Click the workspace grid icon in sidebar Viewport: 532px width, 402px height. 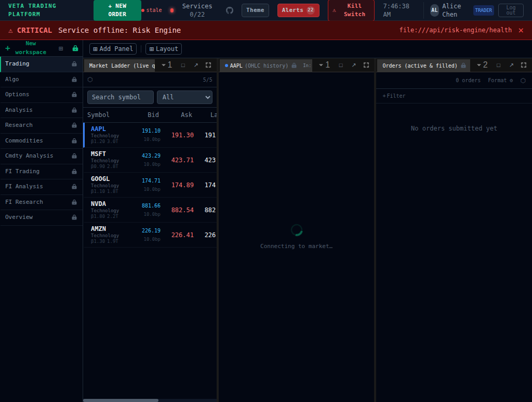click(x=61, y=48)
